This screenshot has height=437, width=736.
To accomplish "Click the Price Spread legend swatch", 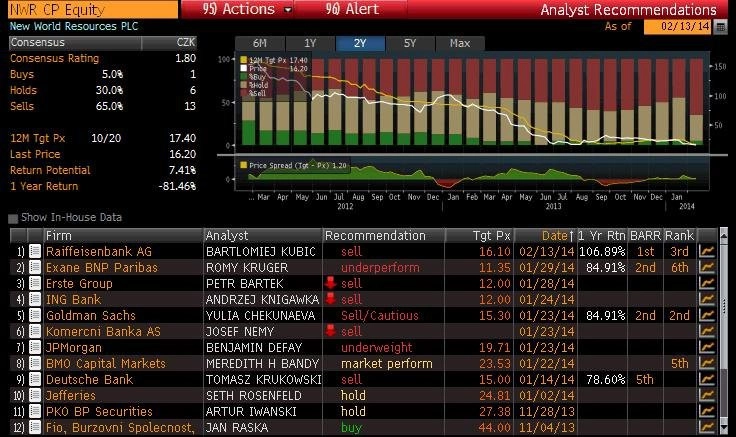I will point(244,165).
